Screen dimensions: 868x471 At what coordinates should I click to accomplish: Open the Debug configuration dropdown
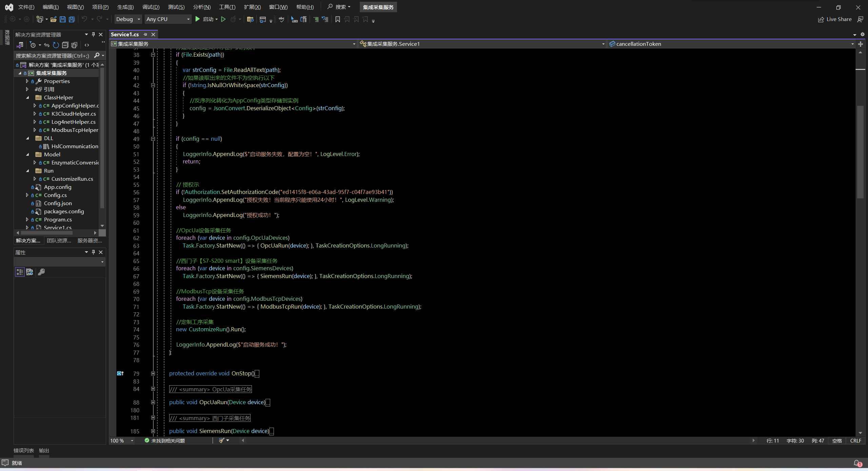128,19
